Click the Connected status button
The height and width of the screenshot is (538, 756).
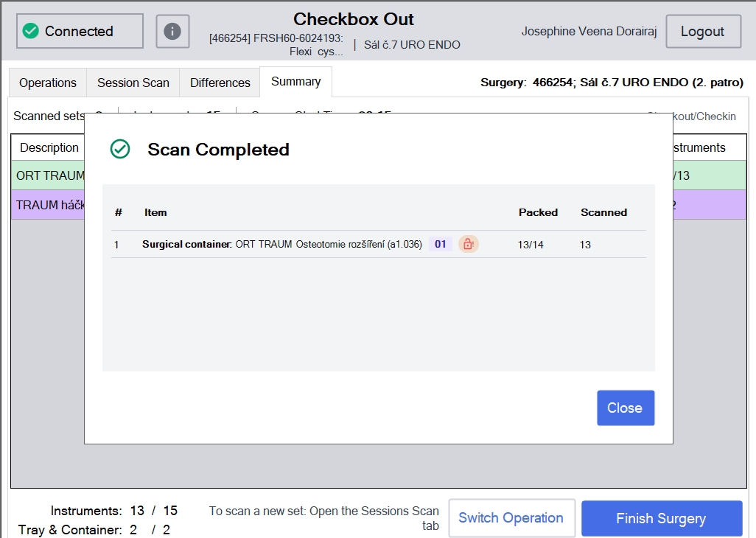coord(80,32)
